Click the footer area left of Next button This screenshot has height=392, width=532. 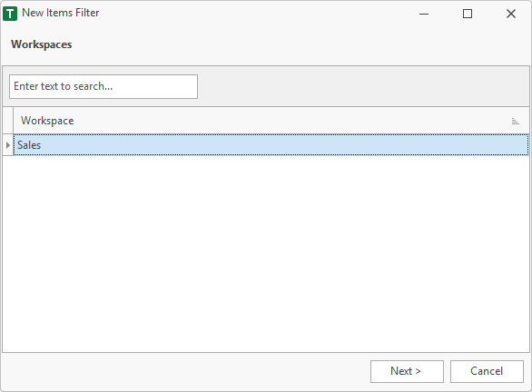[x=186, y=372]
